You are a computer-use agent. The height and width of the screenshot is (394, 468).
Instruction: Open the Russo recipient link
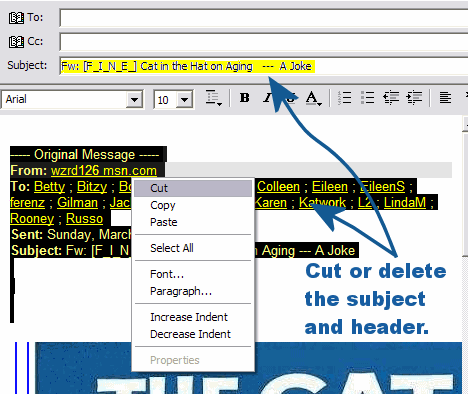click(84, 219)
